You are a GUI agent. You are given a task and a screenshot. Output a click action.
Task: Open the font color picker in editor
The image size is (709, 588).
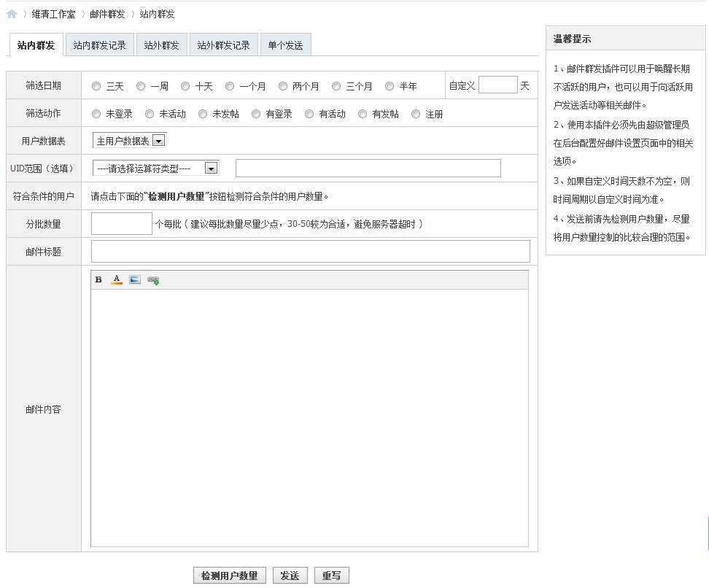click(117, 280)
